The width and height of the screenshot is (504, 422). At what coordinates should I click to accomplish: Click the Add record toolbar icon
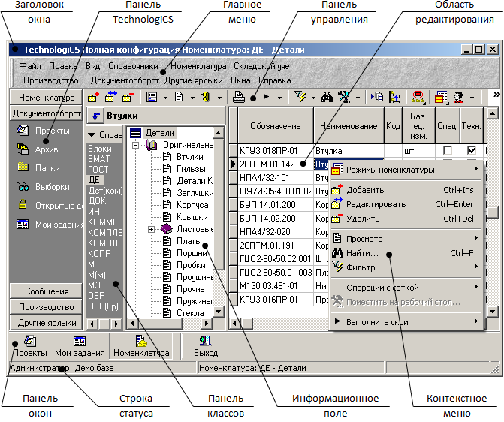tap(94, 97)
